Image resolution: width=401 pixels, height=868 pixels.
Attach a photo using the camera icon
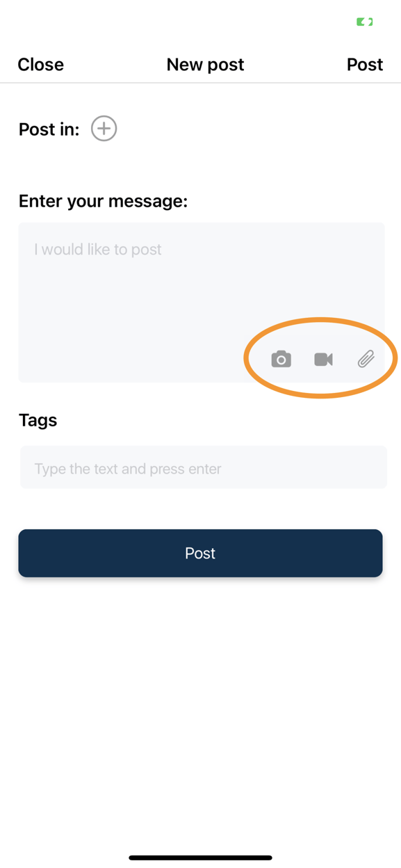point(281,359)
